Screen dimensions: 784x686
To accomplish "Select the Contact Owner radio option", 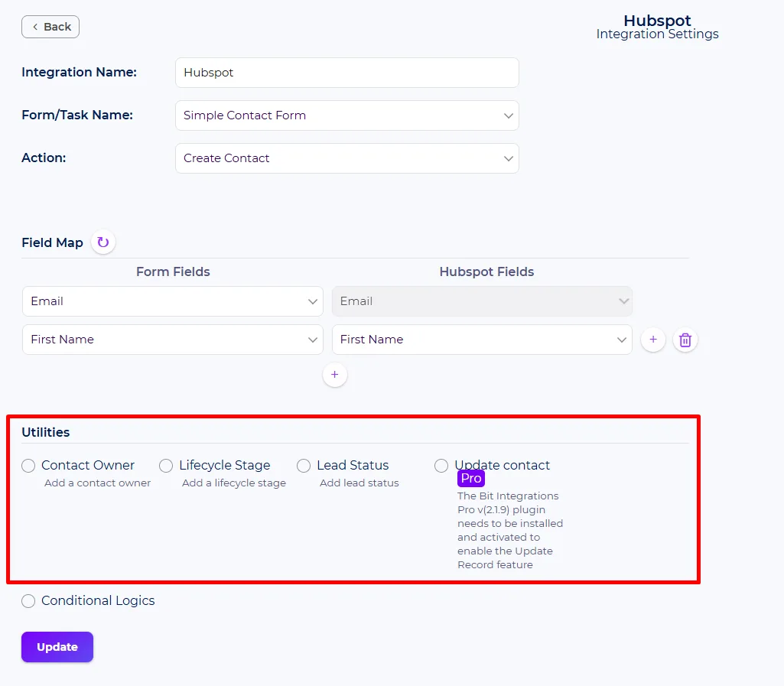I will 28,466.
